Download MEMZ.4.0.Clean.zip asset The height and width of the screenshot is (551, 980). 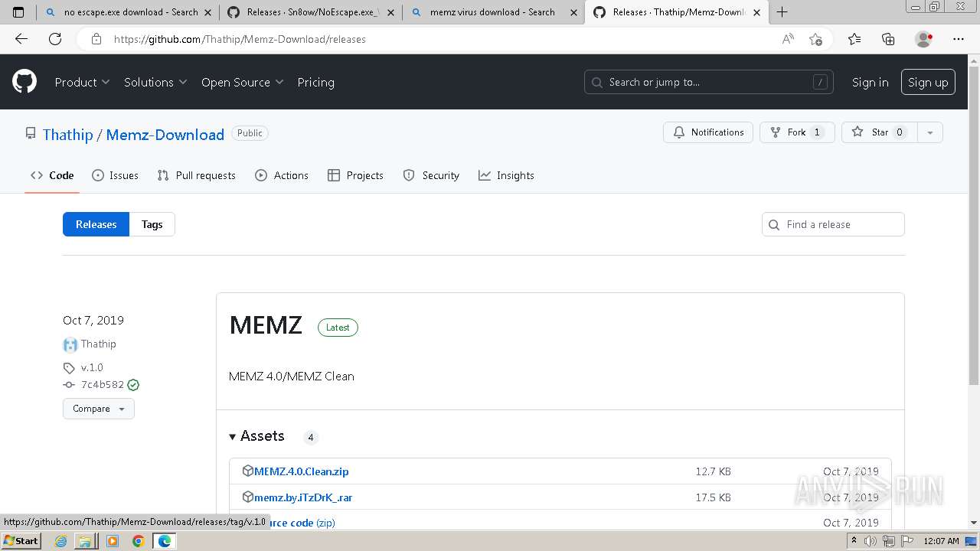[301, 471]
